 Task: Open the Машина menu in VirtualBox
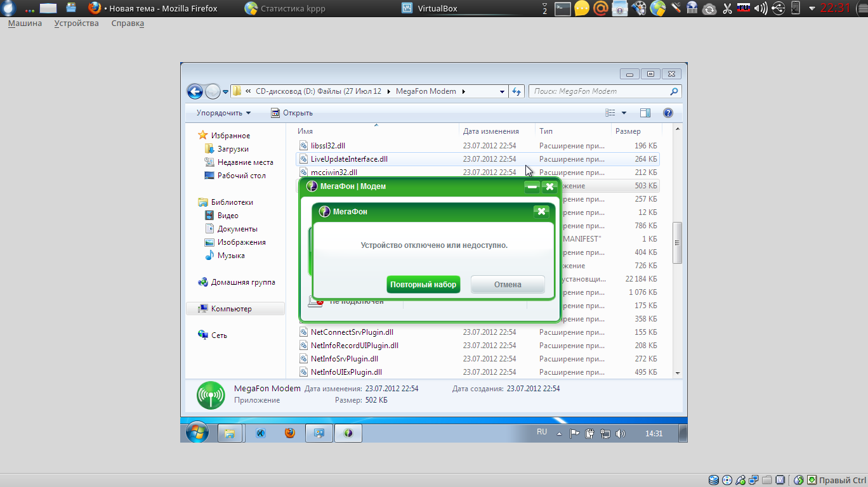click(25, 23)
